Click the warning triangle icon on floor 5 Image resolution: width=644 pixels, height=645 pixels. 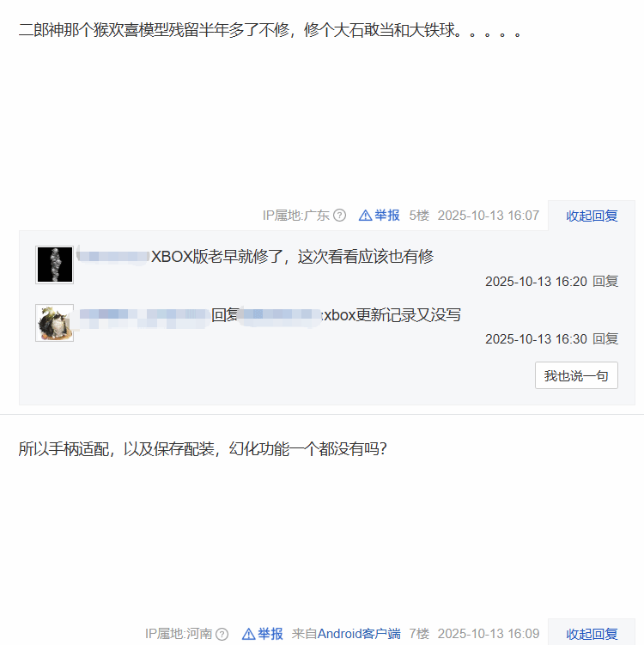[365, 215]
